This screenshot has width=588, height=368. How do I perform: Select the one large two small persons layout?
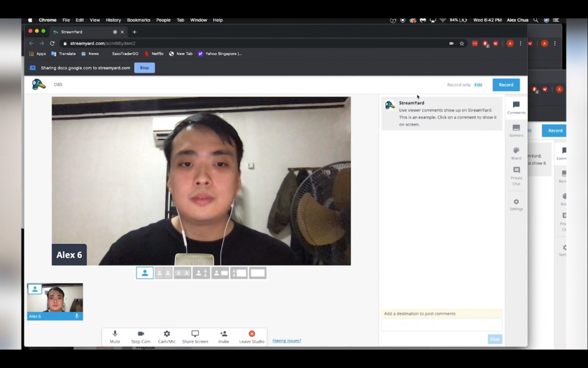[201, 273]
